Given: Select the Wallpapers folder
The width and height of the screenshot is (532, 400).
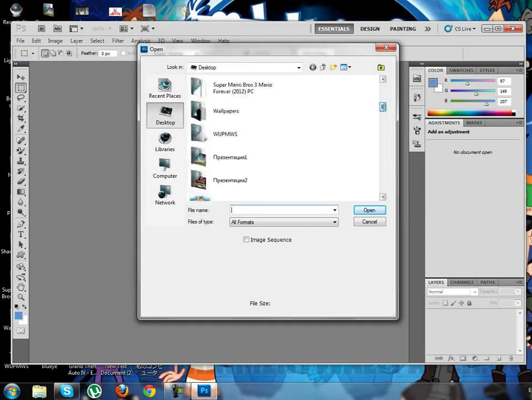Looking at the screenshot, I should point(225,111).
